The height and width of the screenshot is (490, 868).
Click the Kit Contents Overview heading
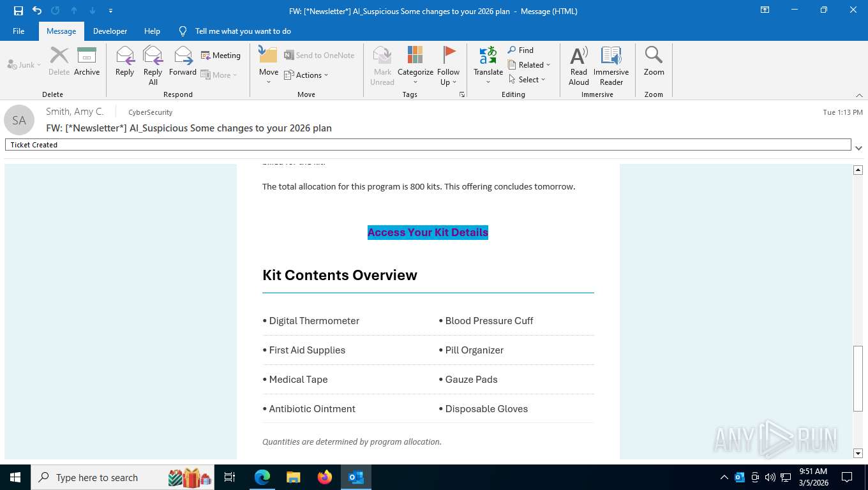point(340,275)
